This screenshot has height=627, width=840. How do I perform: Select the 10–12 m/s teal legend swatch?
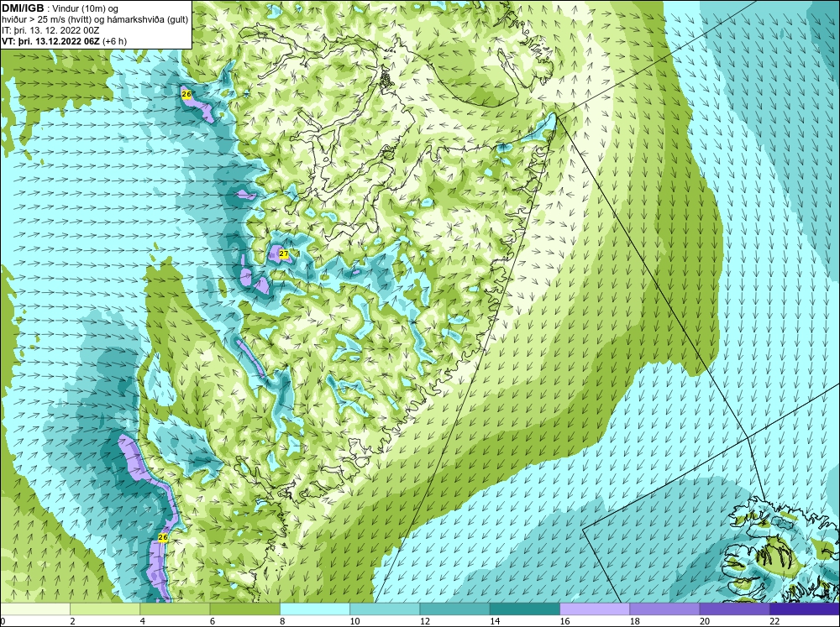tap(385, 609)
